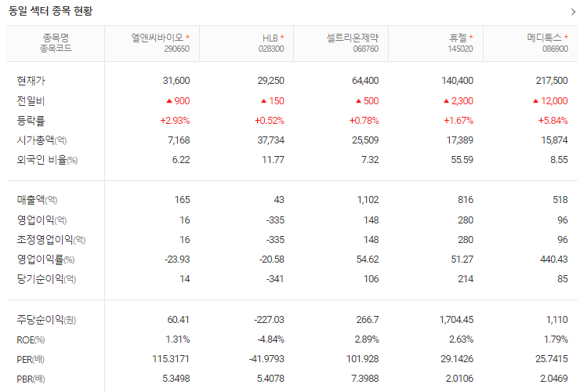Click the up-arrow beside 12,000 change
Viewport: 580px width, 392px height.
(535, 100)
